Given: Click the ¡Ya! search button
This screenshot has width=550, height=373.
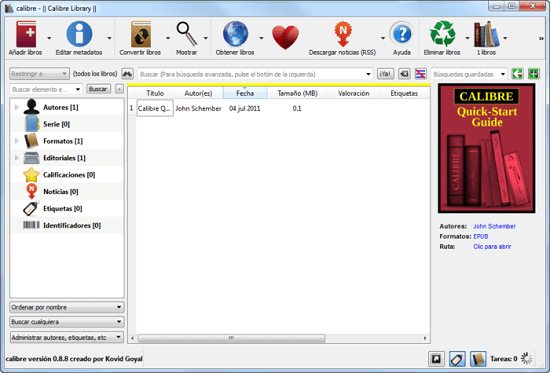Looking at the screenshot, I should (385, 74).
